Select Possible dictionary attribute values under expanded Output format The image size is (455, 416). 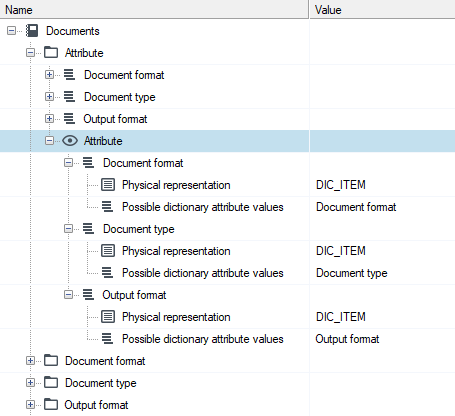tap(203, 339)
